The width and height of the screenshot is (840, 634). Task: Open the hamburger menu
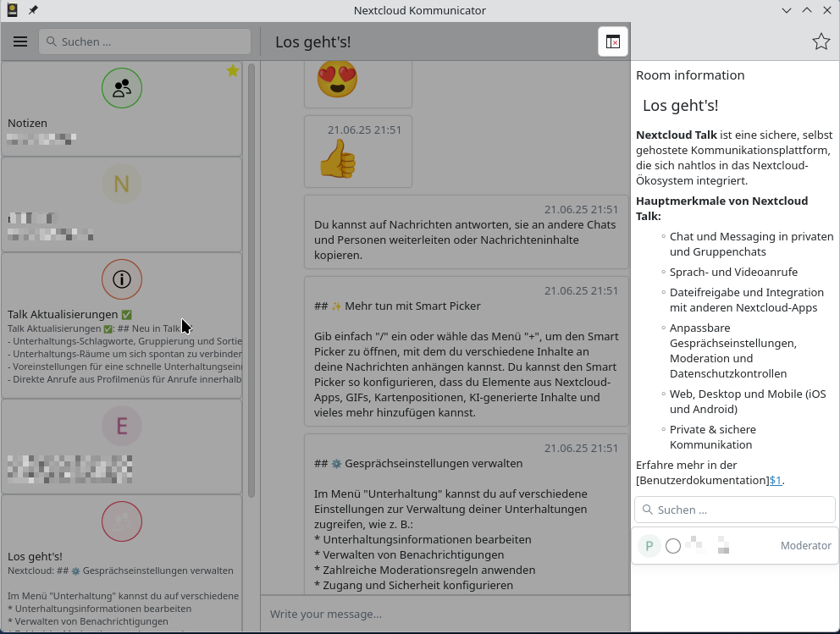(x=20, y=41)
